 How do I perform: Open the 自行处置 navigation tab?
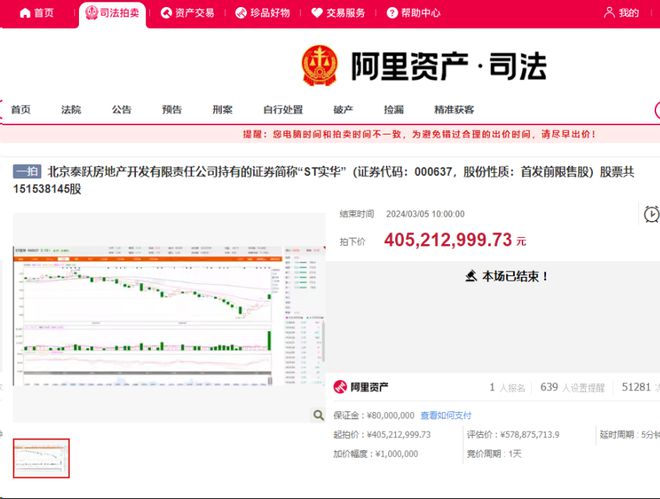[283, 110]
